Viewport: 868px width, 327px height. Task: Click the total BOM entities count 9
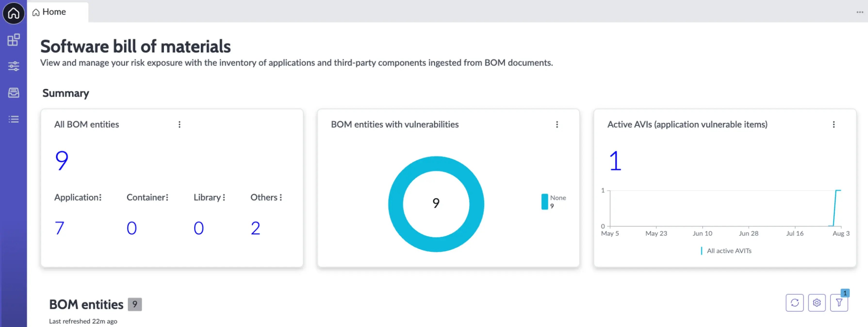pos(62,160)
